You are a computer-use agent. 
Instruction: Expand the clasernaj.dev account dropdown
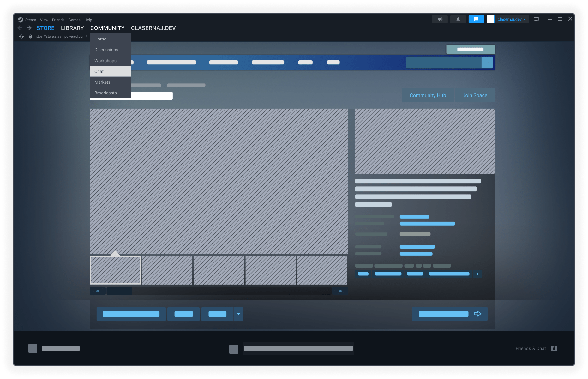[511, 19]
